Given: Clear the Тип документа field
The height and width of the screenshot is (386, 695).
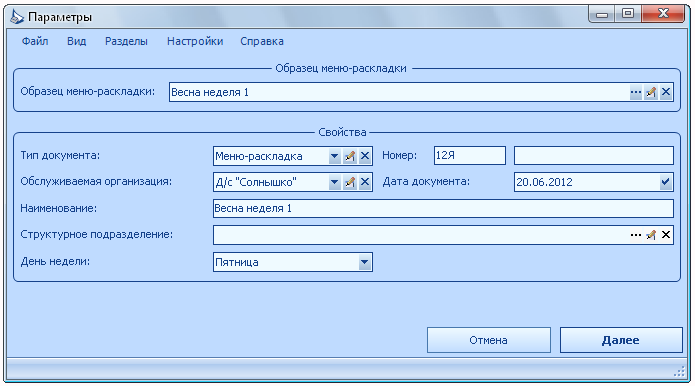Looking at the screenshot, I should click(x=365, y=156).
